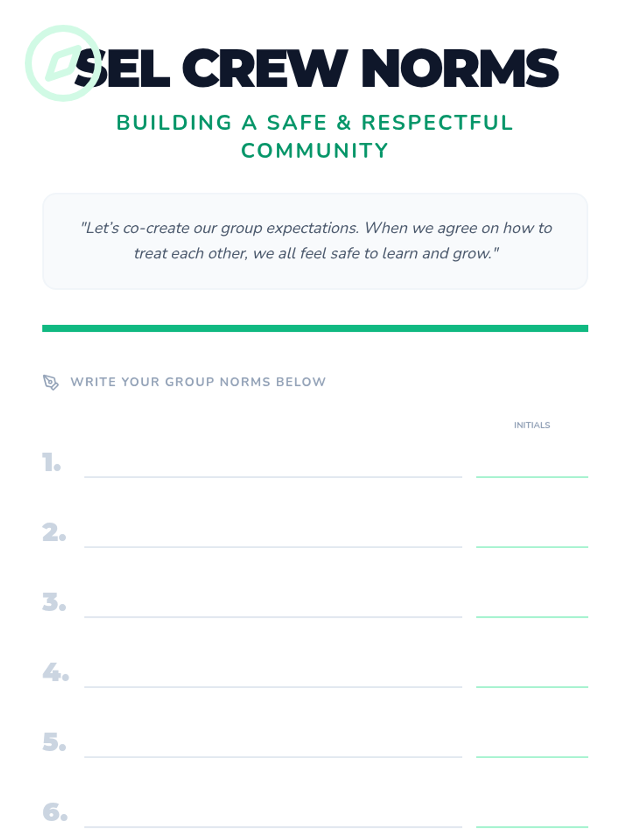Click the thick green divider bar
The width and height of the screenshot is (630, 840).
315,329
